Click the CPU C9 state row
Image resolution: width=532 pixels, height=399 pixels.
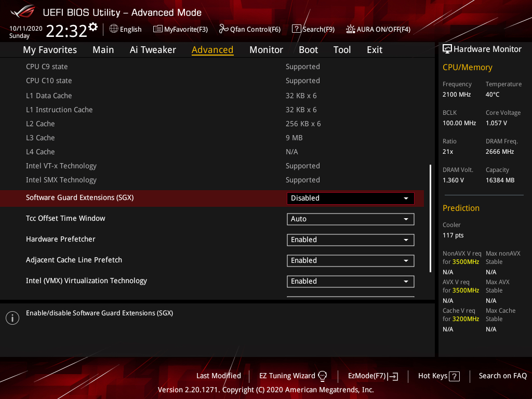(212, 66)
